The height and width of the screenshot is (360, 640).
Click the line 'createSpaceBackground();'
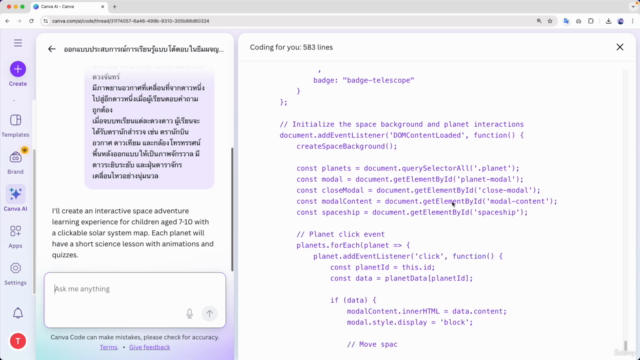tap(347, 146)
